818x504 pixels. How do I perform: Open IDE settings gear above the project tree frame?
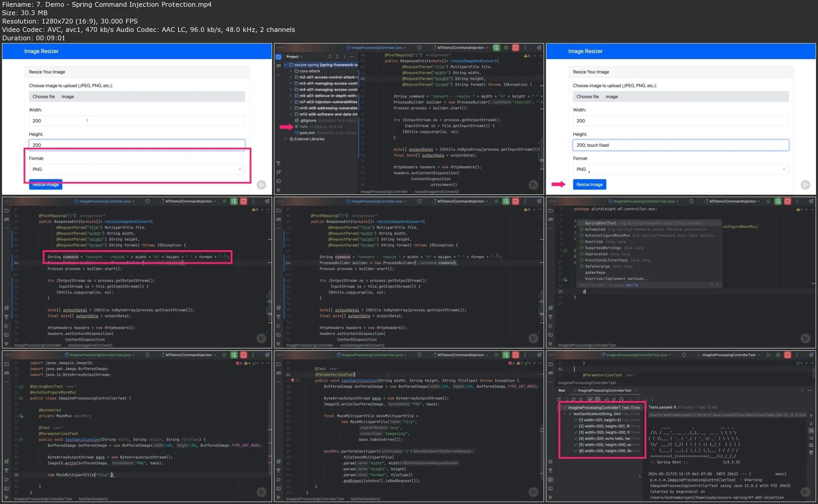pos(539,47)
